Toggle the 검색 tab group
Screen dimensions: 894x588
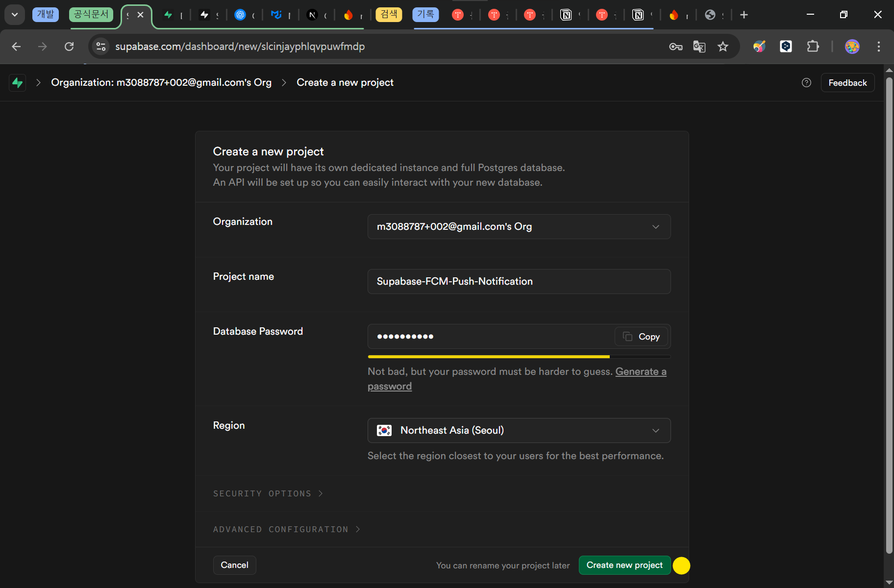click(389, 14)
